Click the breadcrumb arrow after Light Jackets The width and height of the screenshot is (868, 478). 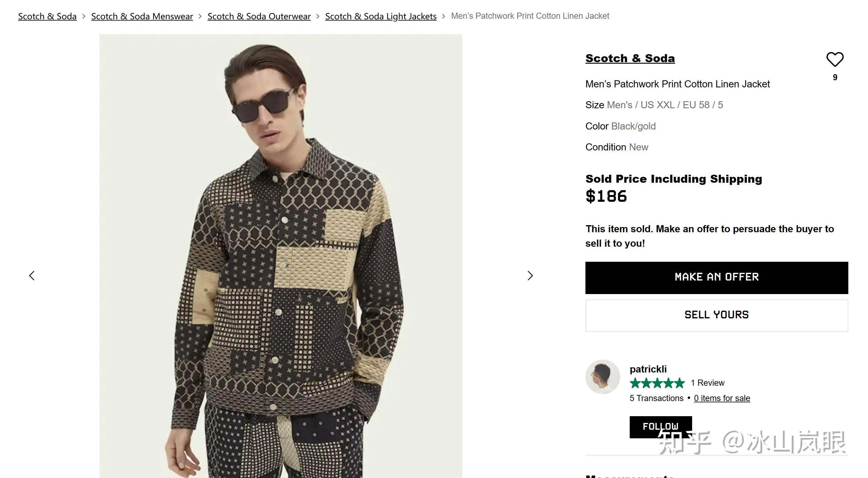coord(443,16)
